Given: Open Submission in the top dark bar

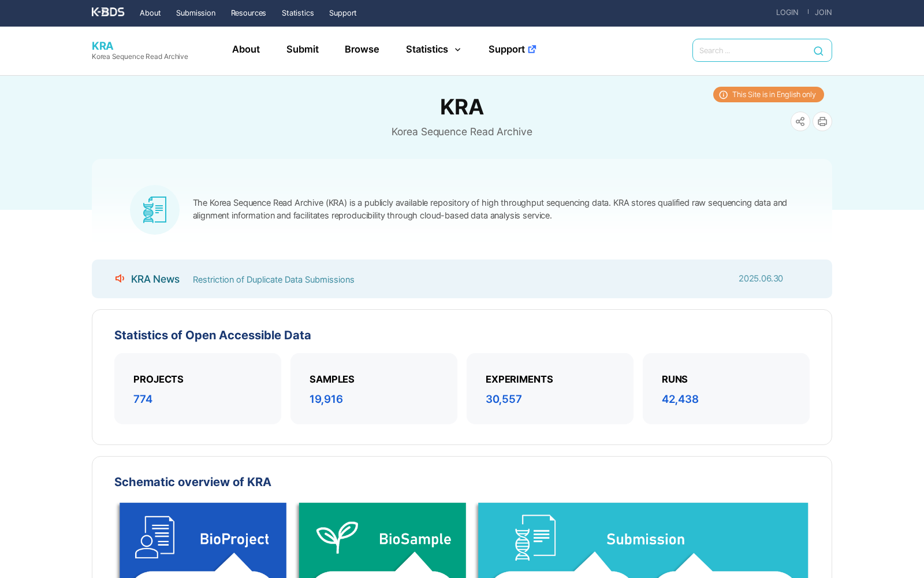Looking at the screenshot, I should (196, 13).
